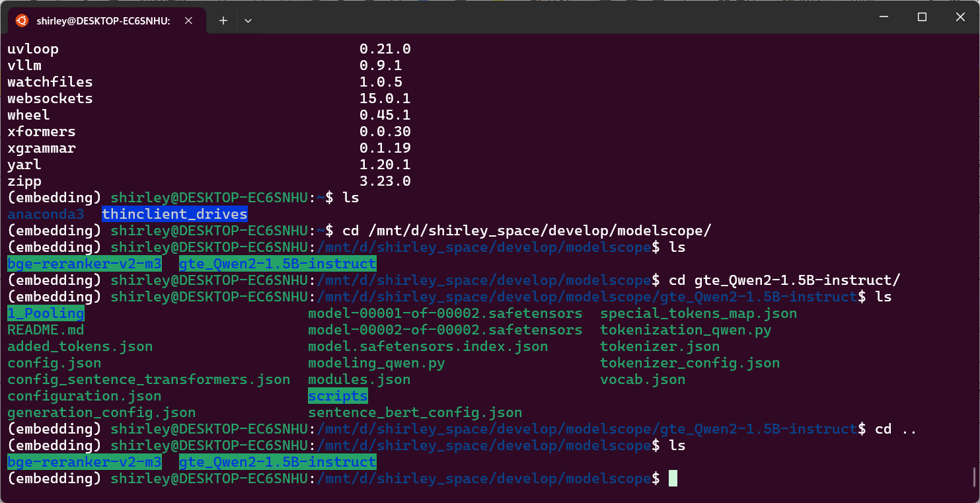
Task: Select the 1_Pooling directory name
Action: tap(45, 313)
